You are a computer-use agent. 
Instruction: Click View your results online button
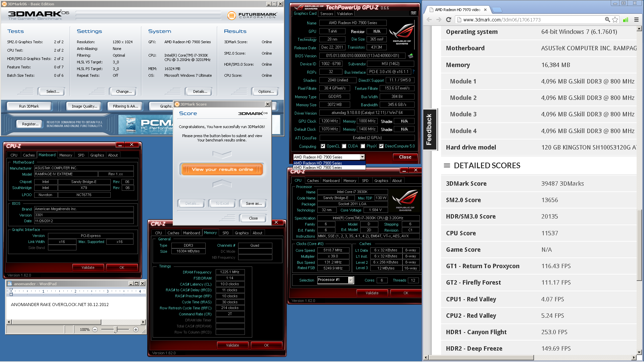(x=222, y=169)
